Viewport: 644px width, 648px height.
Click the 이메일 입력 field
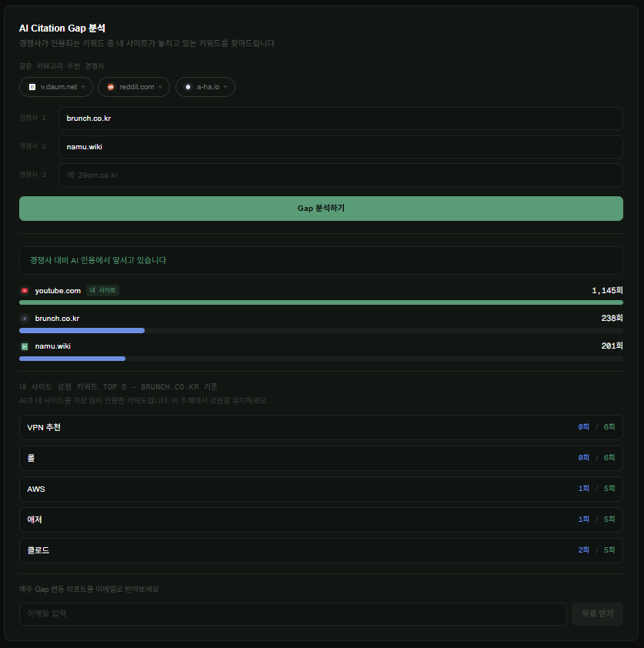tap(293, 613)
